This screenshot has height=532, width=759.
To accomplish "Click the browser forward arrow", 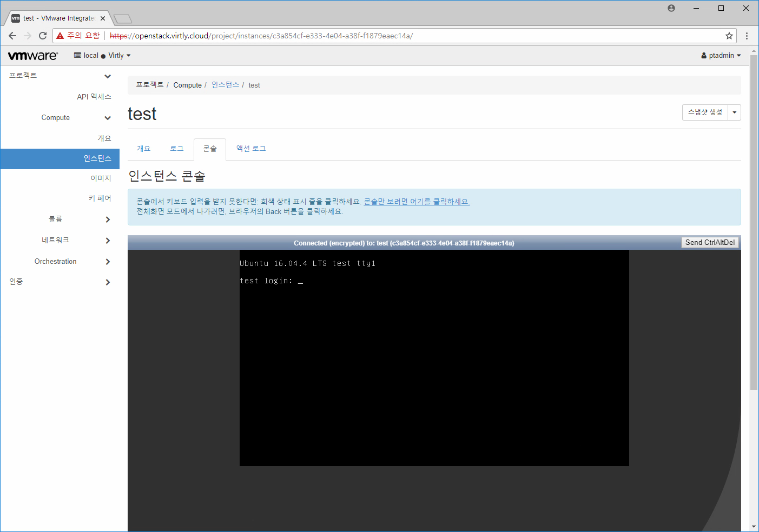I will 28,36.
